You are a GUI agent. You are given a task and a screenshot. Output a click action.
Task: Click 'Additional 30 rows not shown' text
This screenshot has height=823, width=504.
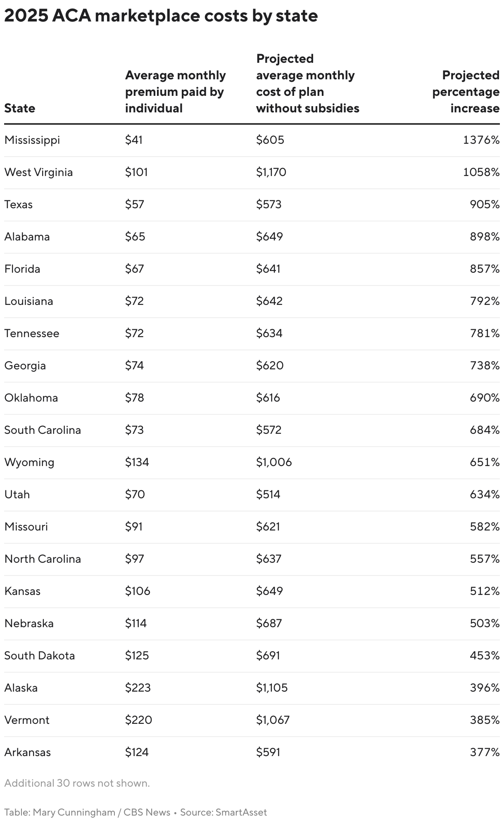(x=77, y=783)
